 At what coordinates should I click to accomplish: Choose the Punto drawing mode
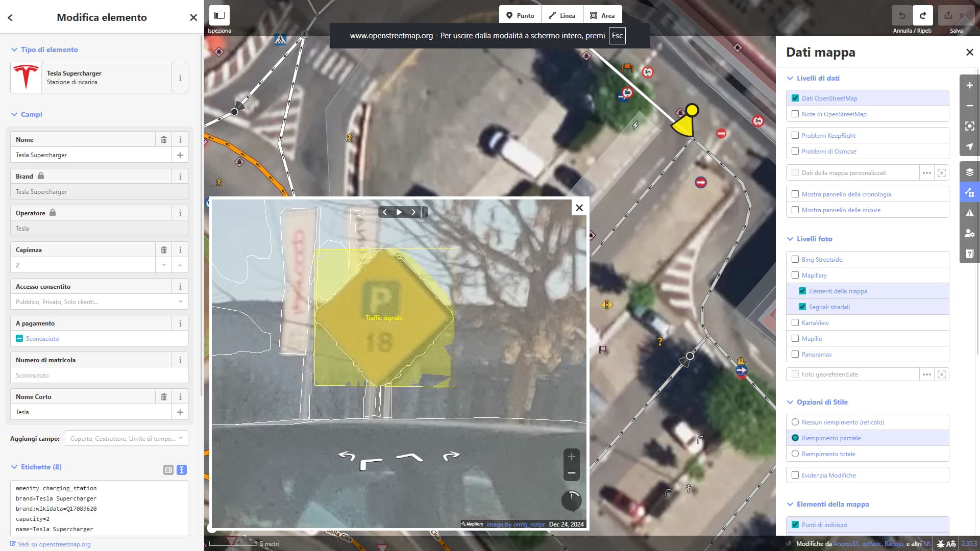tap(520, 15)
